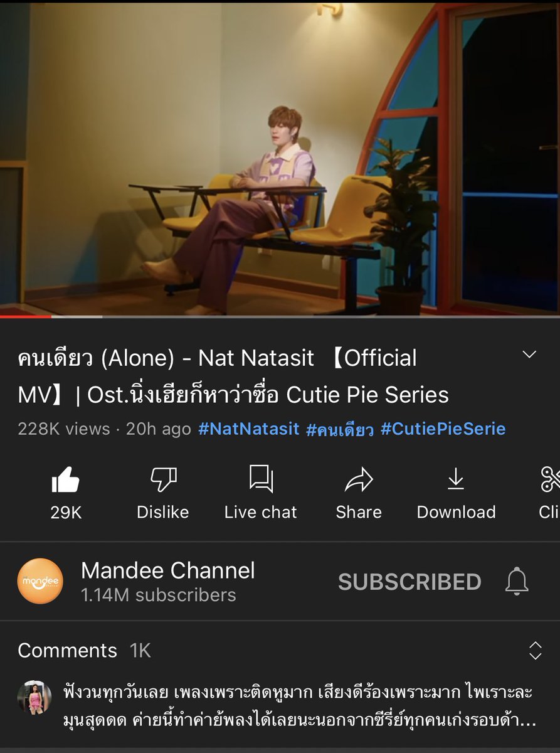The height and width of the screenshot is (753, 560).
Task: Expand video description with the title chevron
Action: tap(530, 355)
